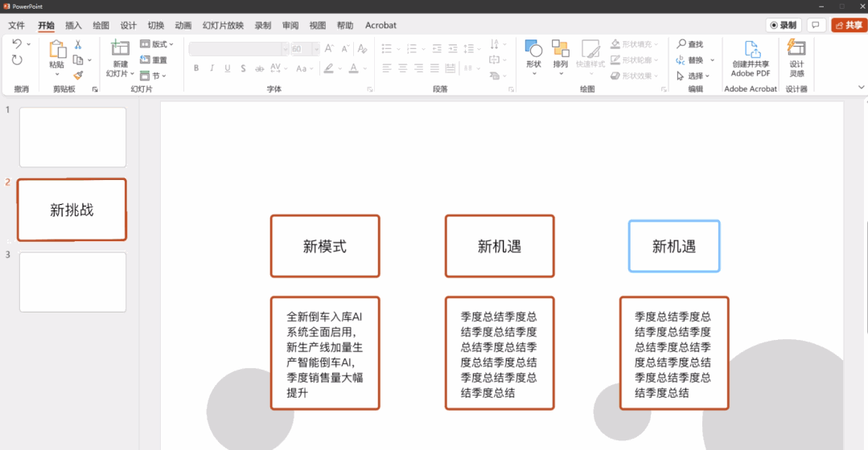Open the font name combo box
The height and width of the screenshot is (450, 868).
239,49
